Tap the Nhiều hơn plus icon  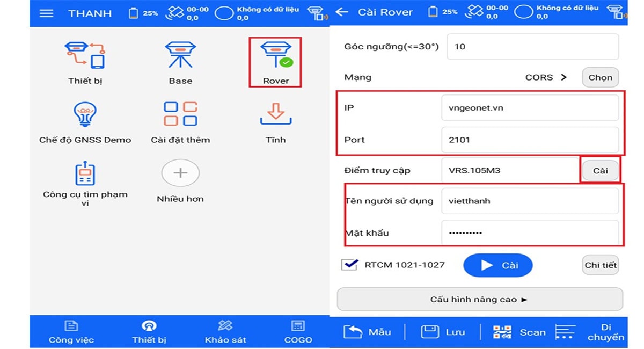[x=180, y=173]
